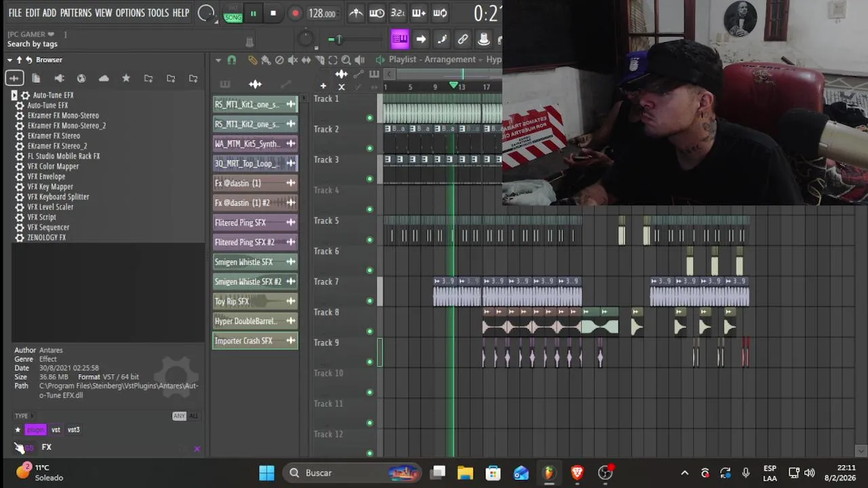Viewport: 868px width, 488px height.
Task: Select the delete tool in playlist
Action: pos(279,60)
